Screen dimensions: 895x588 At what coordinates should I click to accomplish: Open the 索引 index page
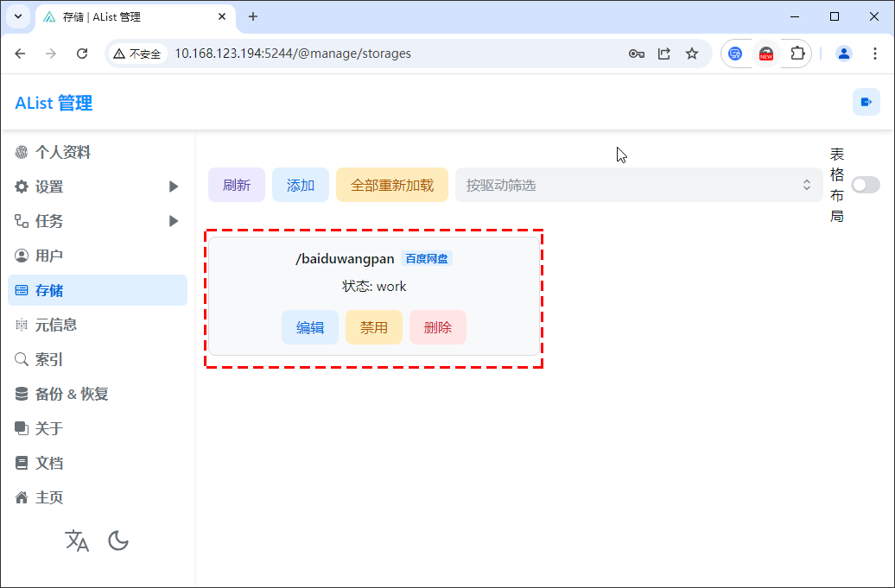(x=98, y=359)
